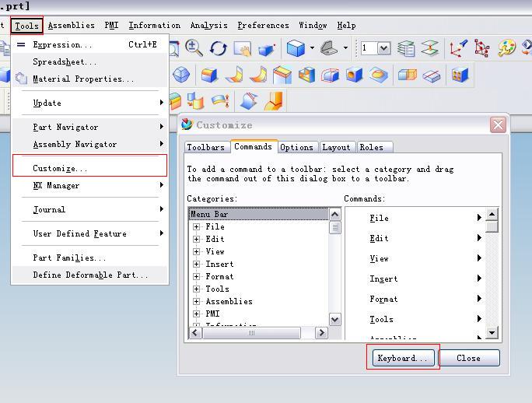Expand the Assemblies node in Categories tree
This screenshot has height=403, width=532.
[196, 302]
